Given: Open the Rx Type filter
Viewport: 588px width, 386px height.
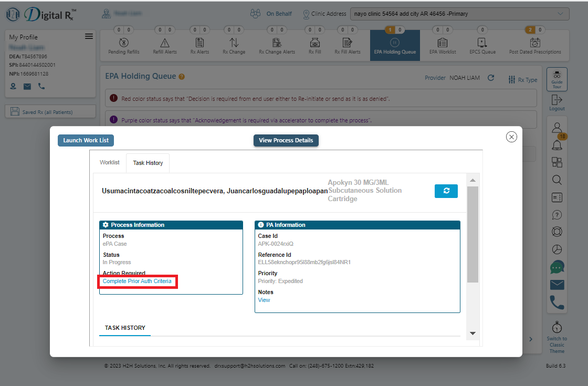Looking at the screenshot, I should [523, 79].
